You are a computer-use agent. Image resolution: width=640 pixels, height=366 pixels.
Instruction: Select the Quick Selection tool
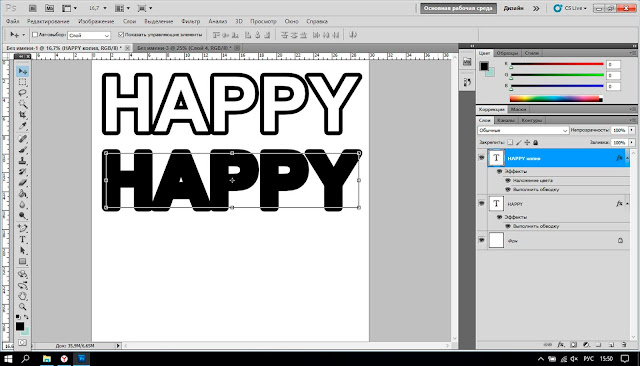(x=22, y=104)
